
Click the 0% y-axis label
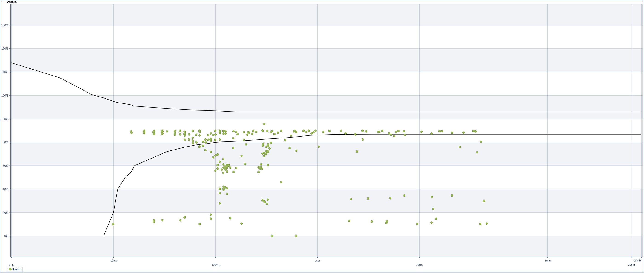tap(6, 236)
